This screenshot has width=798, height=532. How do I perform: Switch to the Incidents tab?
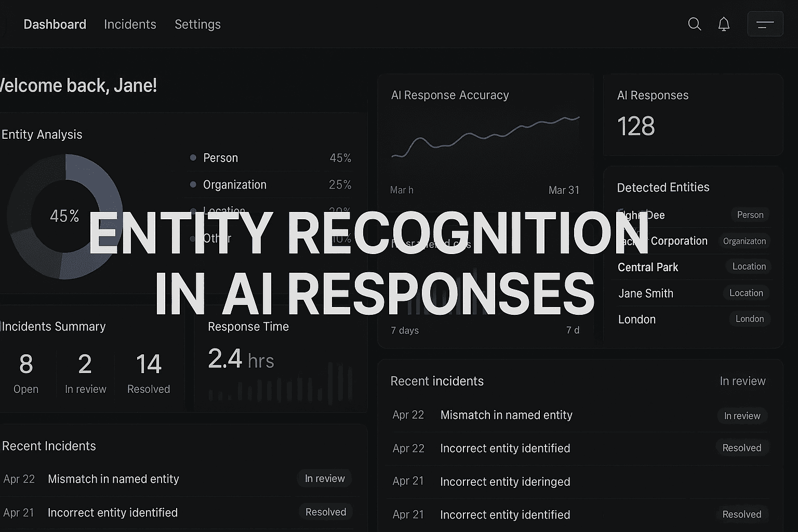coord(130,24)
